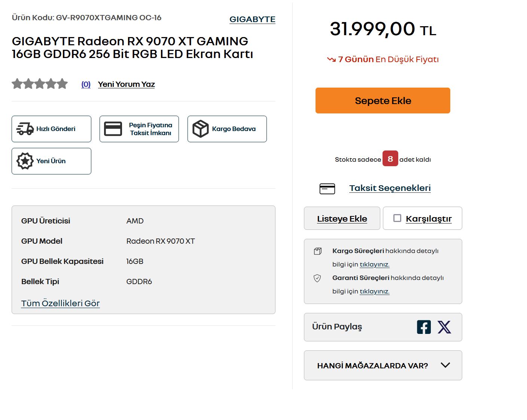This screenshot has height=420, width=527.
Task: Click Listeye Ekle button
Action: (x=342, y=218)
